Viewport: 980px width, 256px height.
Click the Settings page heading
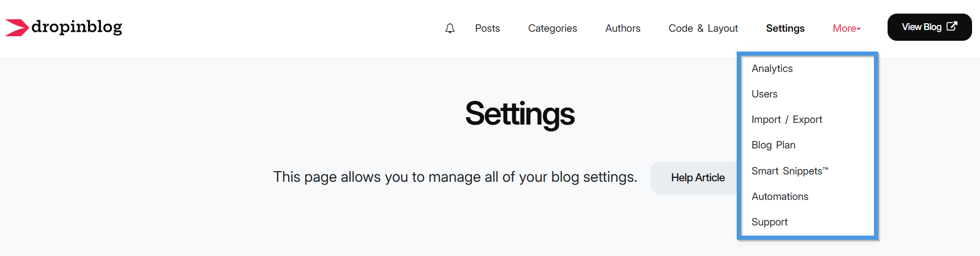[x=519, y=114]
